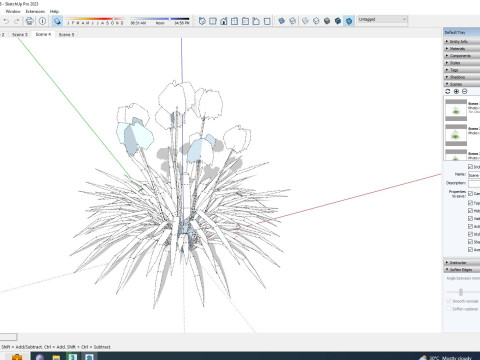Image resolution: width=480 pixels, height=360 pixels.
Task: Select the Left view icon
Action: pos(256,21)
